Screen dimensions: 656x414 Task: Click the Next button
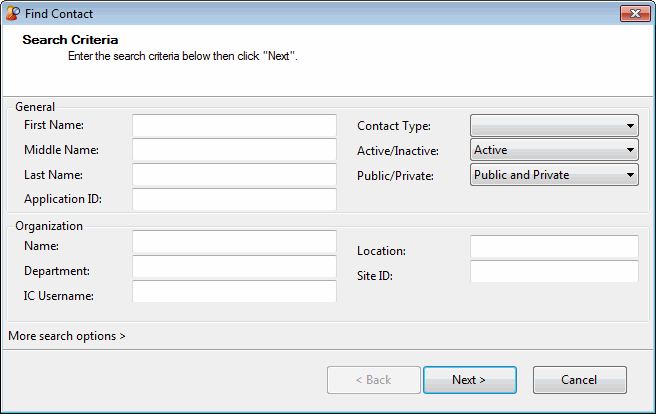(x=469, y=380)
